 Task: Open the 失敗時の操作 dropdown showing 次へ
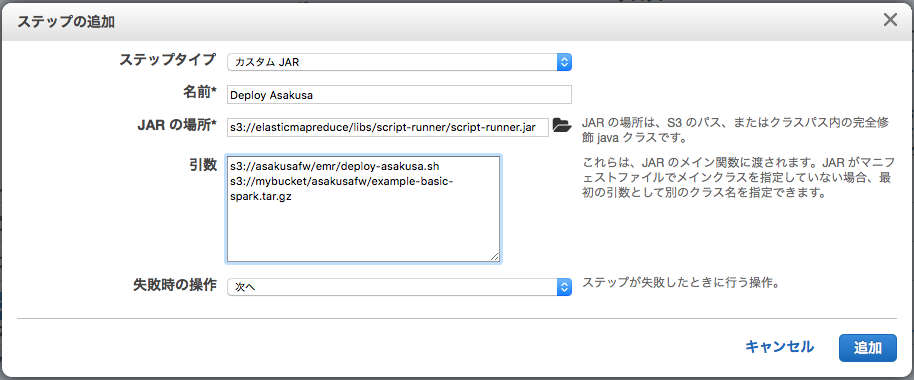pyautogui.click(x=399, y=287)
